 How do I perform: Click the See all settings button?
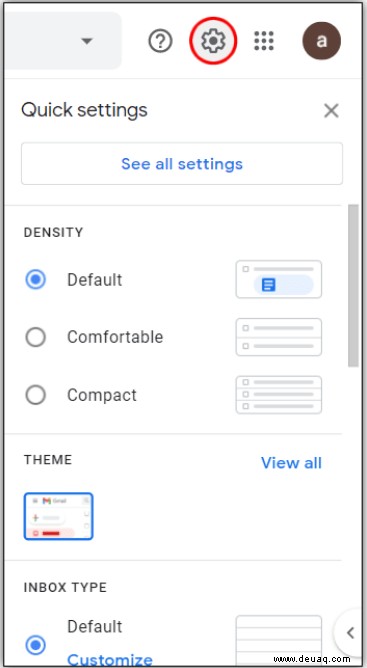tap(182, 164)
